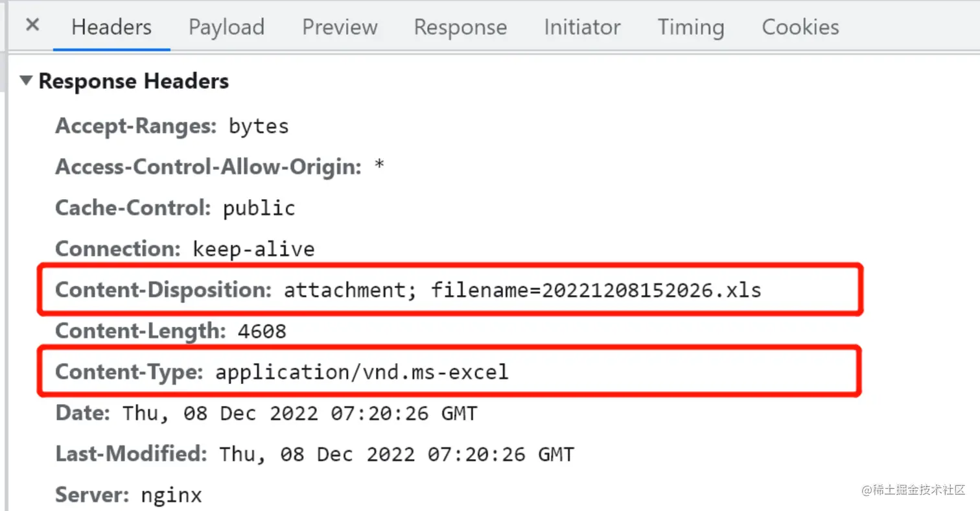Viewport: 980px width, 511px height.
Task: Click the Accept-Ranges header name
Action: click(135, 126)
